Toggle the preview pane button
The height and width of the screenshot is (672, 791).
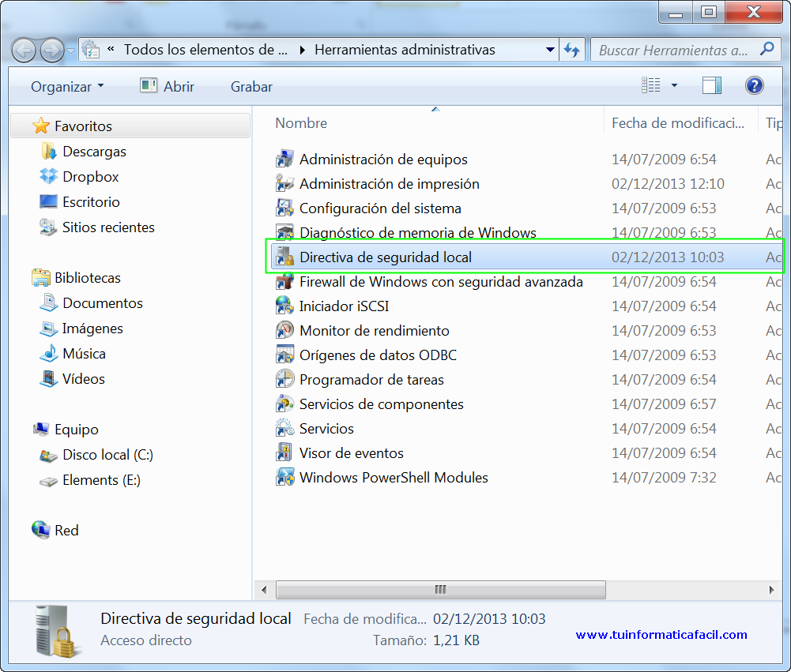pos(712,86)
